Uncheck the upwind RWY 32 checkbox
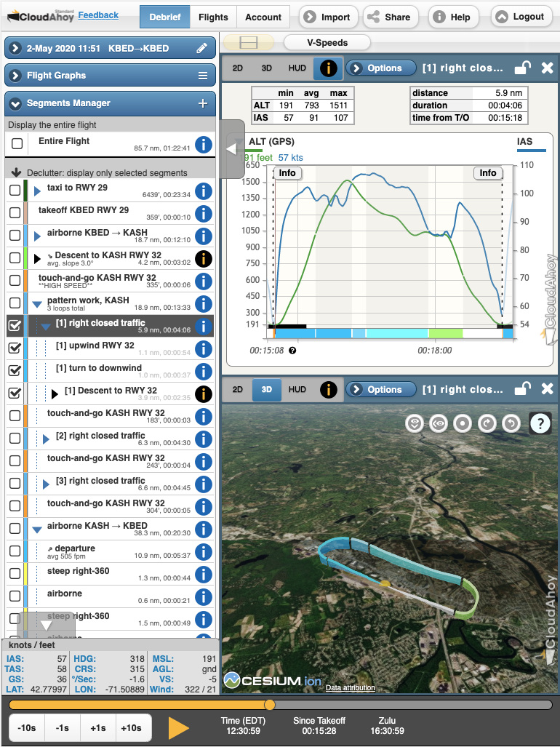Viewport: 560px width, 747px height. [x=15, y=348]
